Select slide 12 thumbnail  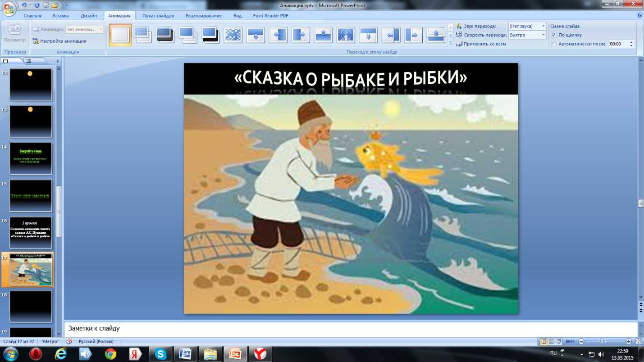click(31, 85)
